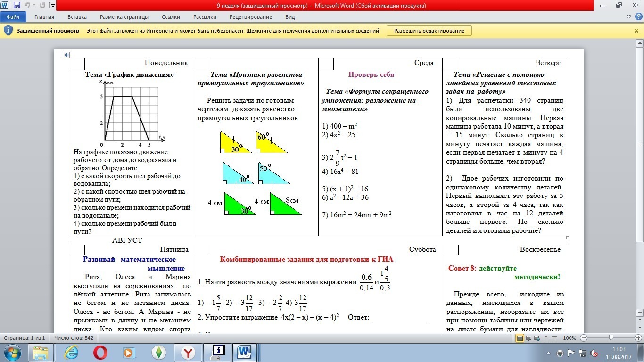This screenshot has width=644, height=362.
Task: Expand the ribbon with the chevron icon
Action: click(x=629, y=17)
